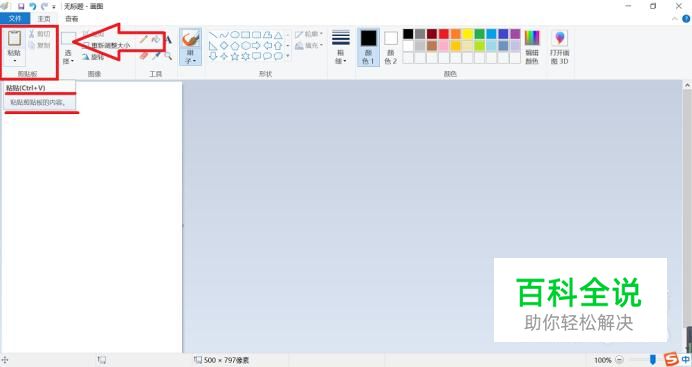This screenshot has height=367, width=692.
Task: Open Paint 3D (打开画图 3D)
Action: 559,47
